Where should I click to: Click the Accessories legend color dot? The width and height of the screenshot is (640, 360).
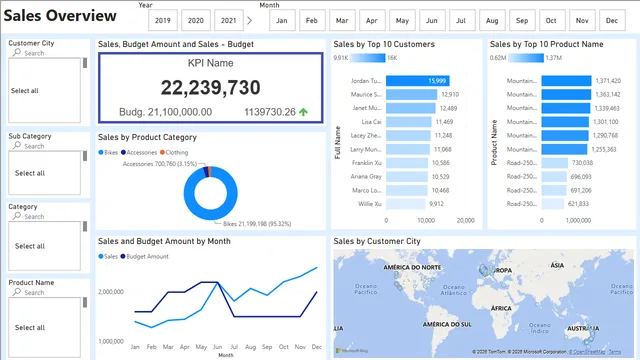pyautogui.click(x=123, y=152)
